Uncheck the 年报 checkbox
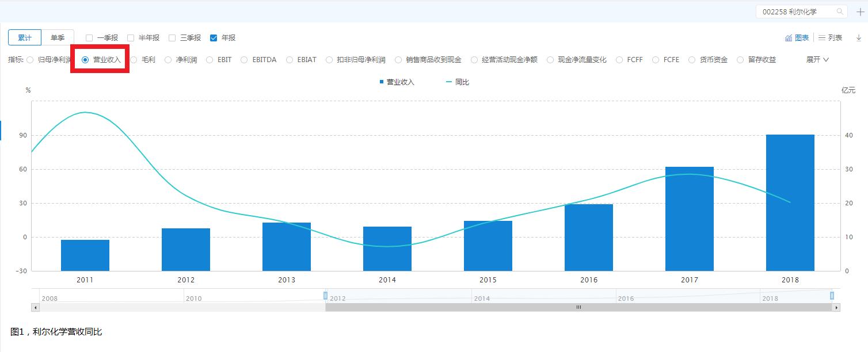868x352 pixels. pos(214,38)
